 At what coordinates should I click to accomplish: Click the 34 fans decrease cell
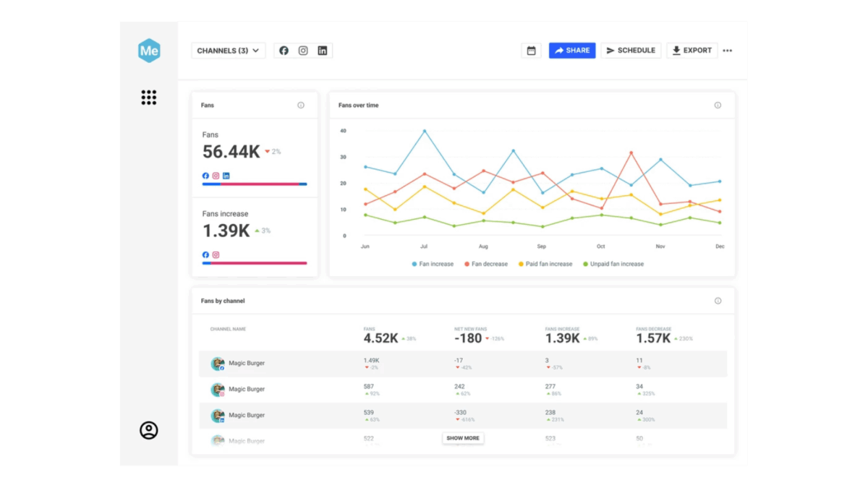pos(639,386)
